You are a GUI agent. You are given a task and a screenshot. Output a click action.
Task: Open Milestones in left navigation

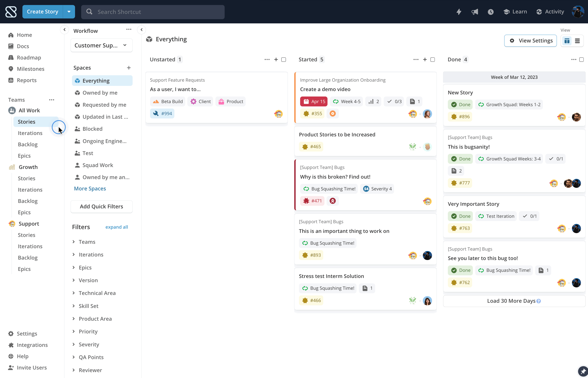(x=30, y=69)
